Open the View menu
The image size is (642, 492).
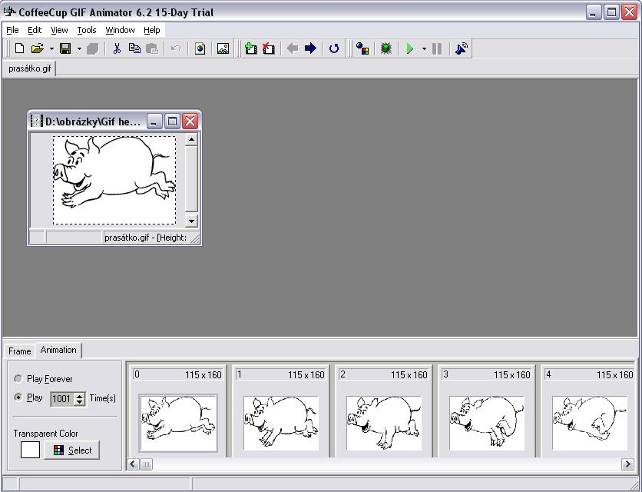click(59, 30)
